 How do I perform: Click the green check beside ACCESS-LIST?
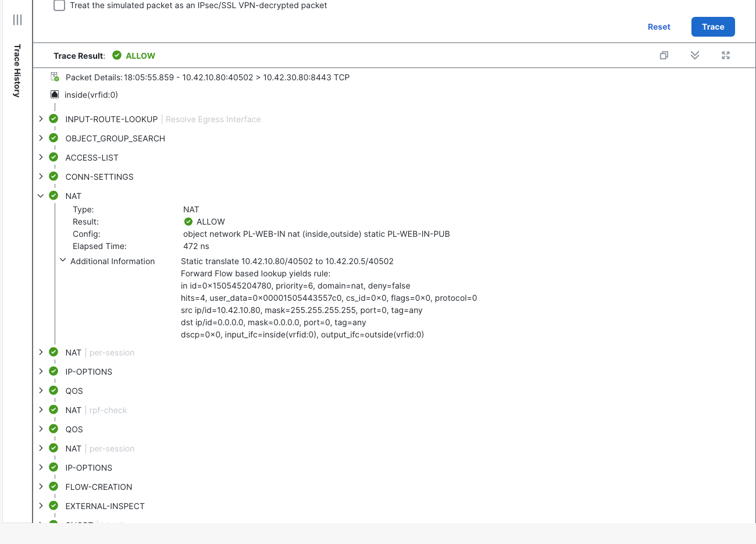54,157
